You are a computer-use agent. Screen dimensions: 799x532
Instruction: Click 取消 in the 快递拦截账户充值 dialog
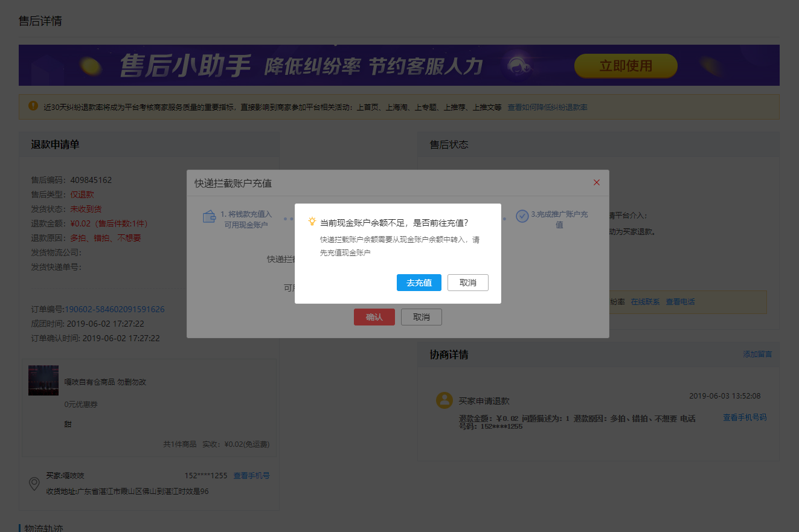pos(422,317)
